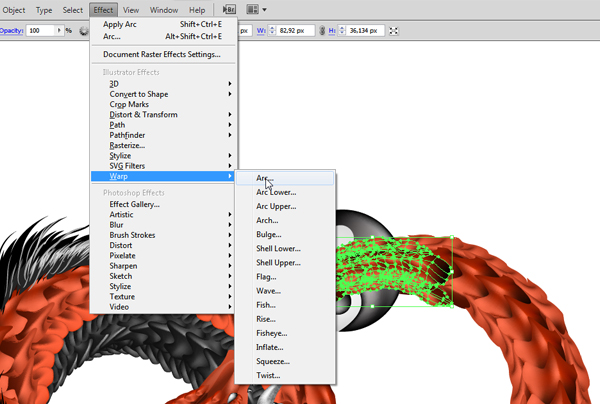Open the Object menu
This screenshot has width=600, height=404.
pos(14,10)
